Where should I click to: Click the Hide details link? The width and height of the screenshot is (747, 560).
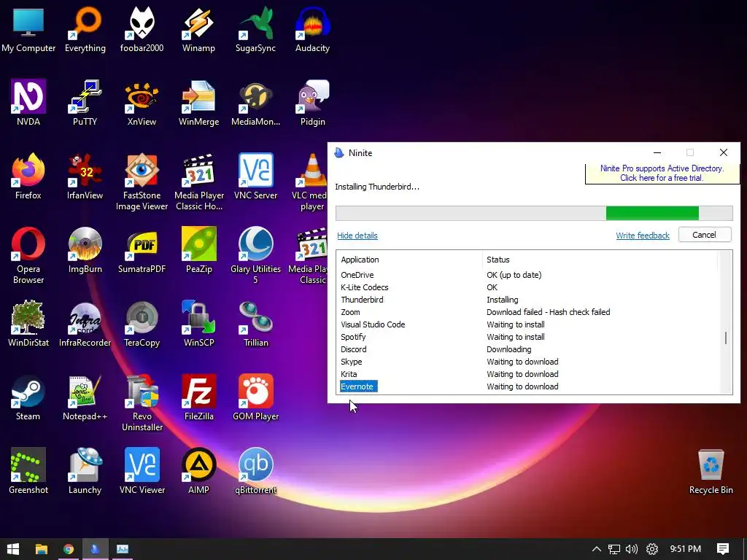coord(357,236)
